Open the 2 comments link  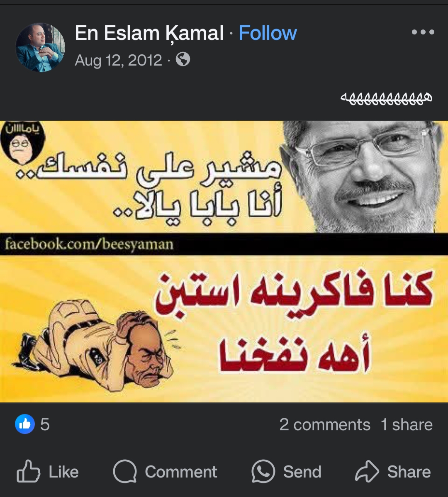(x=325, y=424)
